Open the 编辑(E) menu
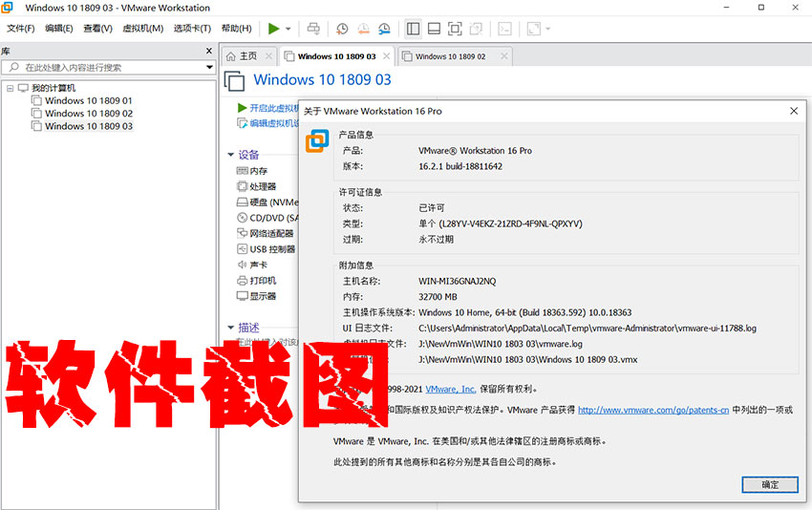Image resolution: width=812 pixels, height=510 pixels. 59,29
